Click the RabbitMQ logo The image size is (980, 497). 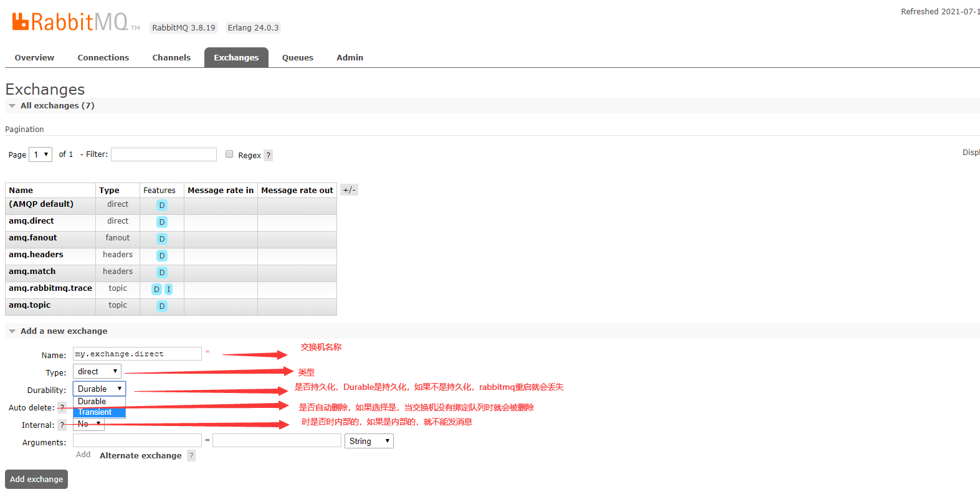click(x=76, y=22)
